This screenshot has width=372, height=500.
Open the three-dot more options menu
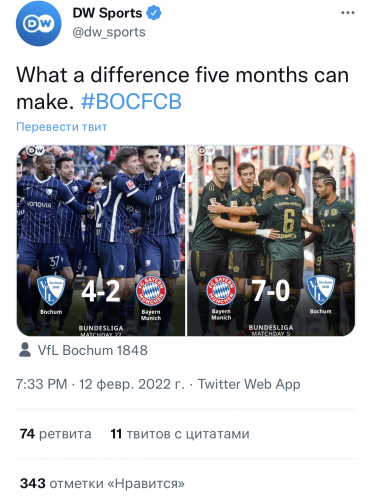tap(348, 13)
